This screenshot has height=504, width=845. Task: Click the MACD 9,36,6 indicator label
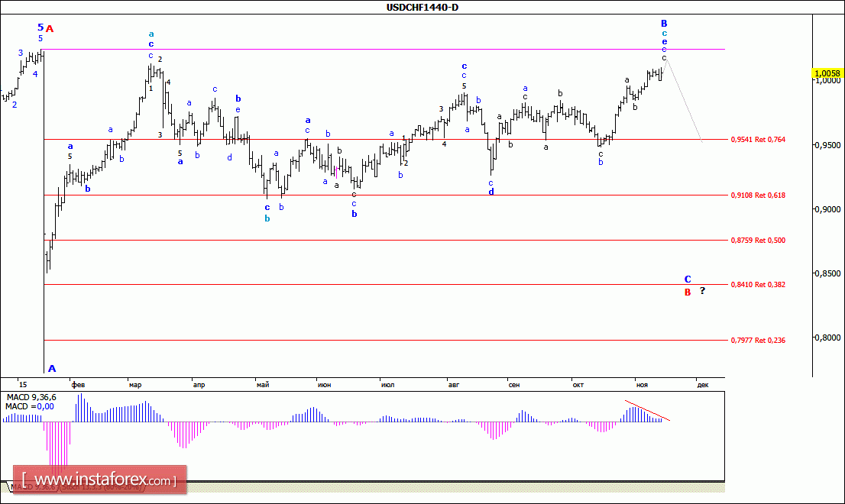31,398
